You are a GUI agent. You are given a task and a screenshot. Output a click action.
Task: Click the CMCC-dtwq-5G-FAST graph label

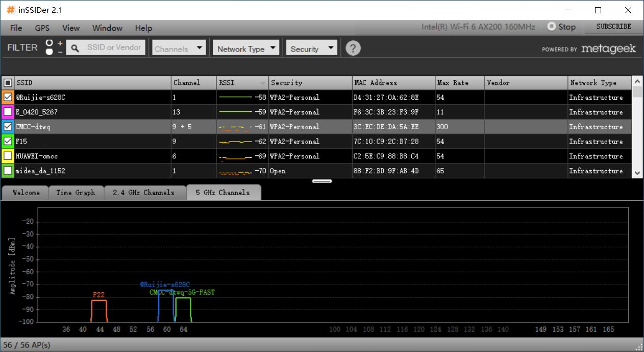tap(182, 293)
